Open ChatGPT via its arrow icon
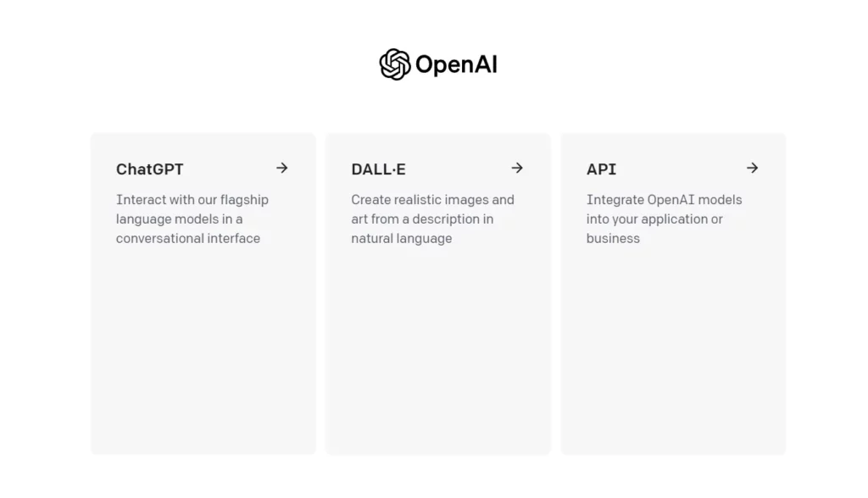The height and width of the screenshot is (498, 868). (282, 168)
